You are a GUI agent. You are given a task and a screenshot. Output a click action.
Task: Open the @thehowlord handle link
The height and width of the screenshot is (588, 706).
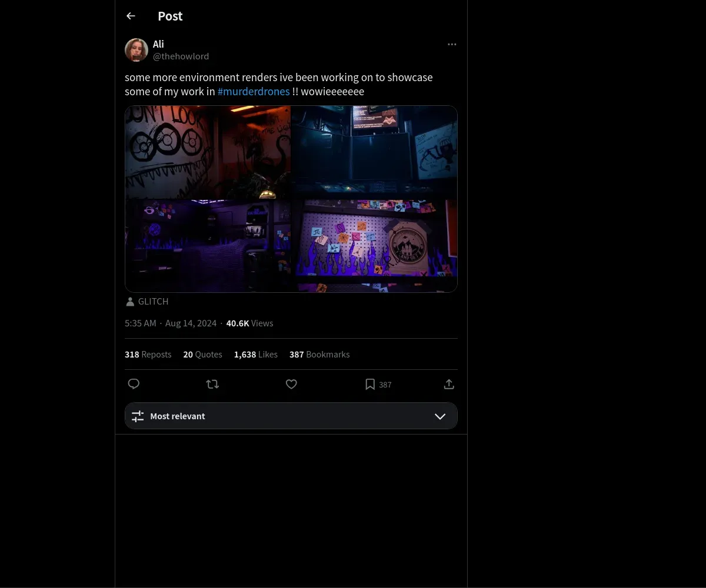181,56
